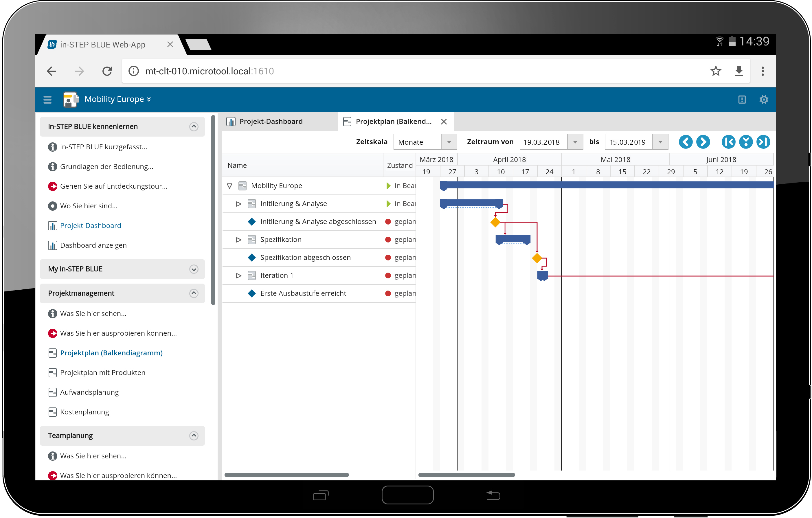The height and width of the screenshot is (518, 812).
Task: Reload the page in the browser
Action: click(107, 71)
